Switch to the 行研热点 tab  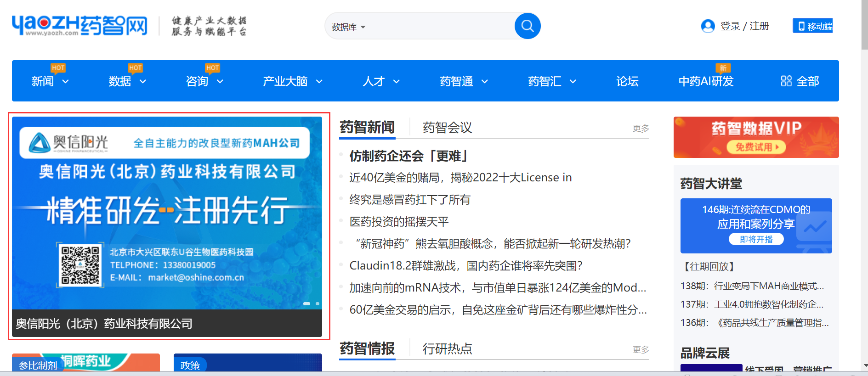447,349
